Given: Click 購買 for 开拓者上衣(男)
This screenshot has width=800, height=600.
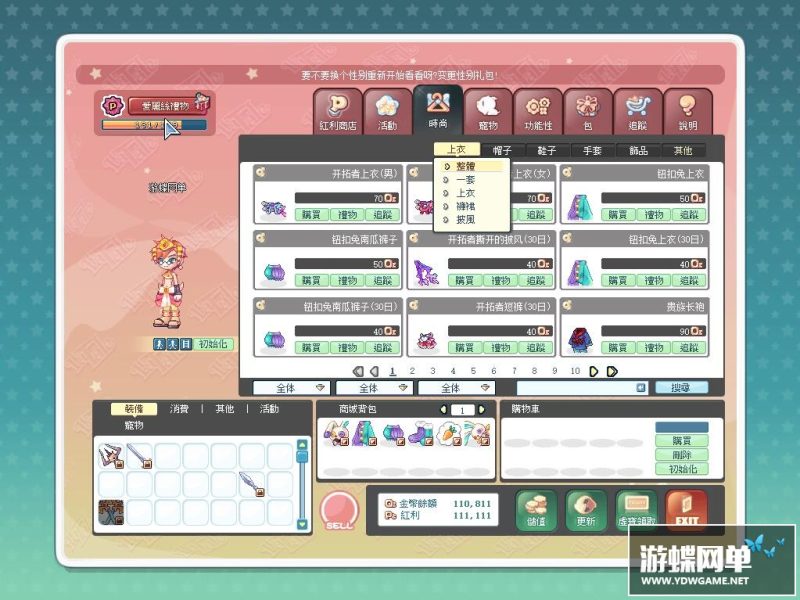Looking at the screenshot, I should [x=311, y=214].
